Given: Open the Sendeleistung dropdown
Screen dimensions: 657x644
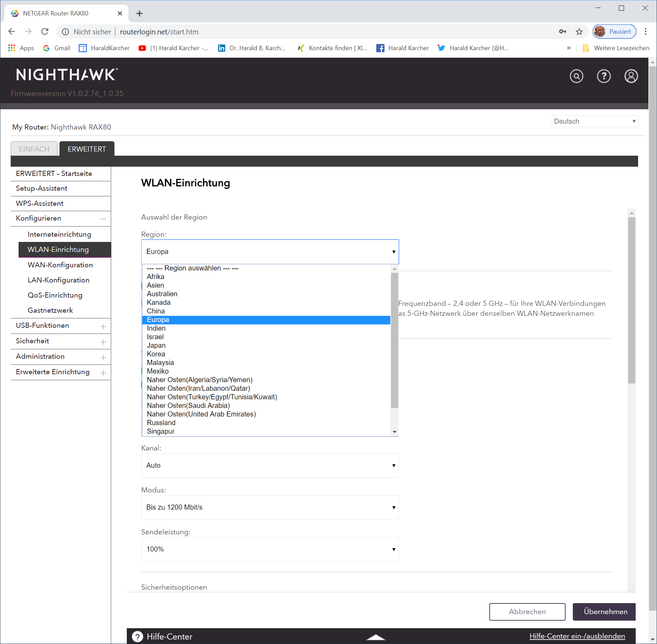Looking at the screenshot, I should point(270,549).
